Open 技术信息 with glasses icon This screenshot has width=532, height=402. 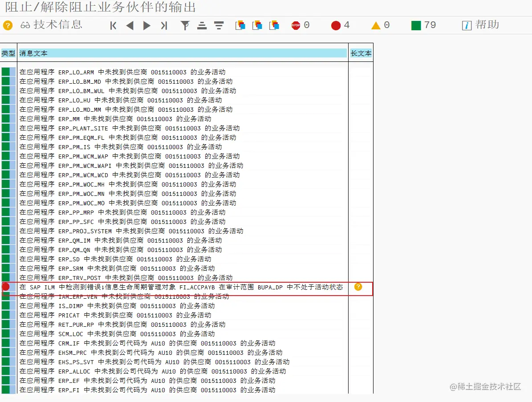[51, 25]
